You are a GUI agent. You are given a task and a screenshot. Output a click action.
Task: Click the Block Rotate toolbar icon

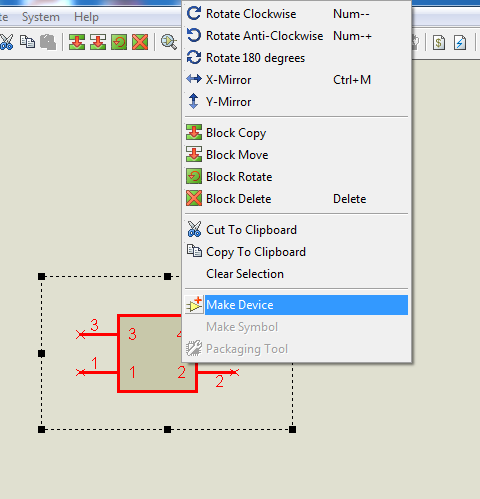click(x=119, y=42)
